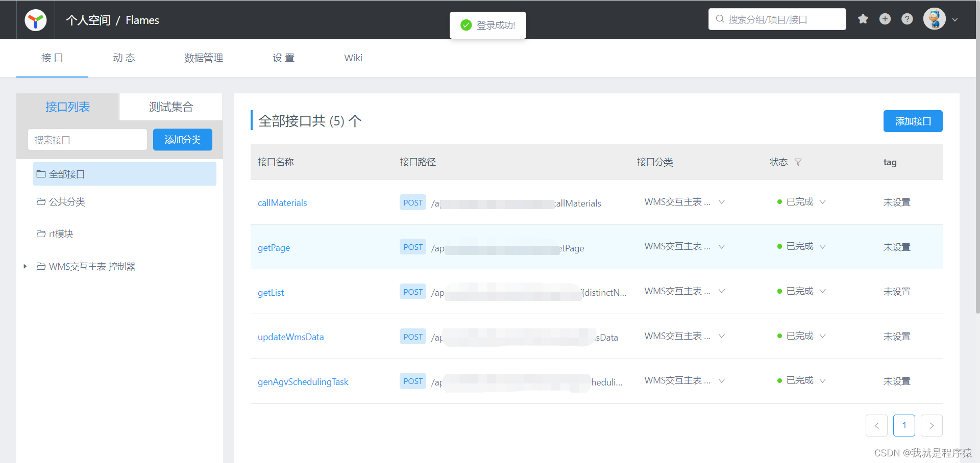The image size is (980, 463).
Task: Click the 添加接口 button
Action: point(913,121)
